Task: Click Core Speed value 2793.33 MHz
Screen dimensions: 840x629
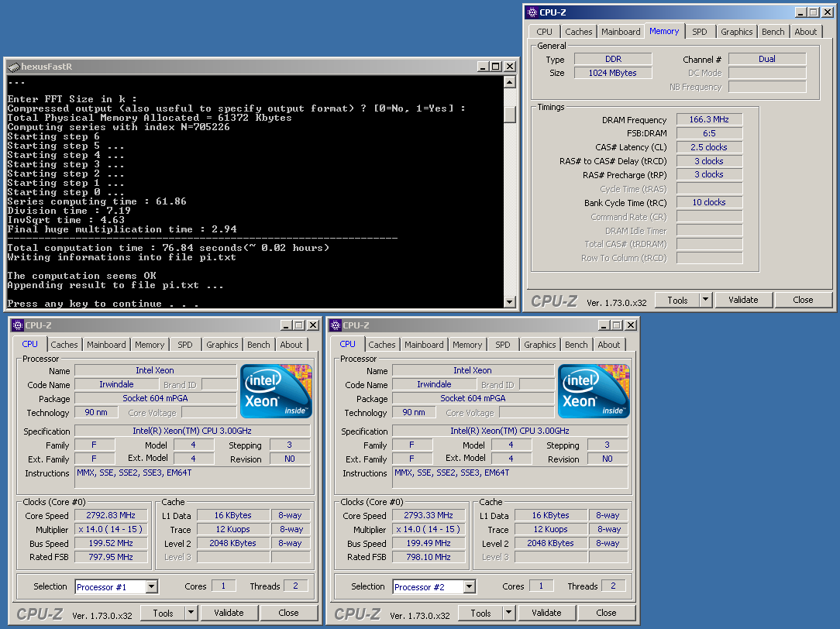Action: (429, 515)
